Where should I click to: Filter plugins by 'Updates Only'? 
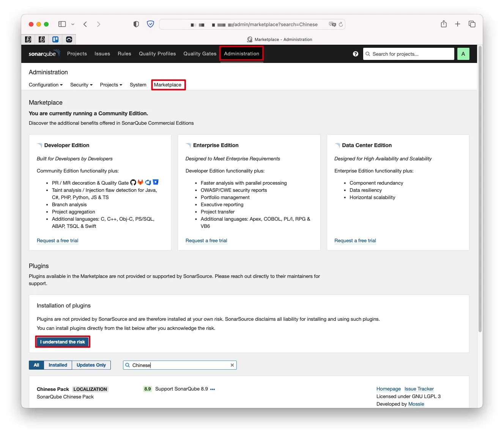pyautogui.click(x=91, y=365)
